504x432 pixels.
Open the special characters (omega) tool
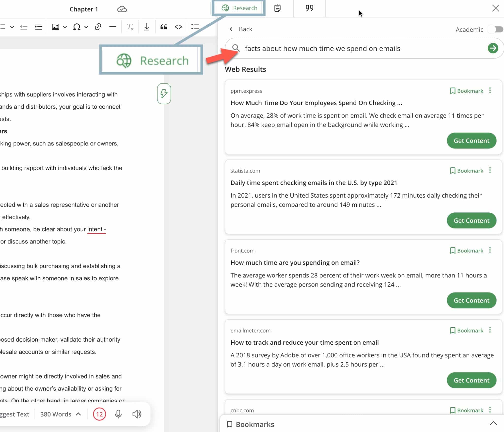pyautogui.click(x=76, y=27)
